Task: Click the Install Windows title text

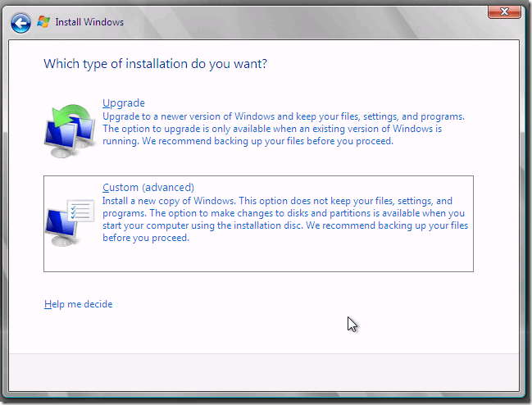Action: click(89, 22)
